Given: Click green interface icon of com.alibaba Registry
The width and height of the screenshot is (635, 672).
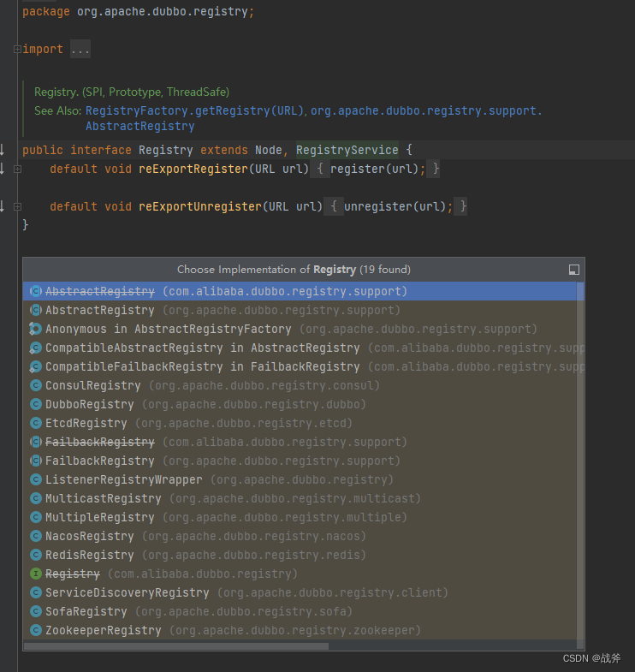Looking at the screenshot, I should [x=36, y=574].
